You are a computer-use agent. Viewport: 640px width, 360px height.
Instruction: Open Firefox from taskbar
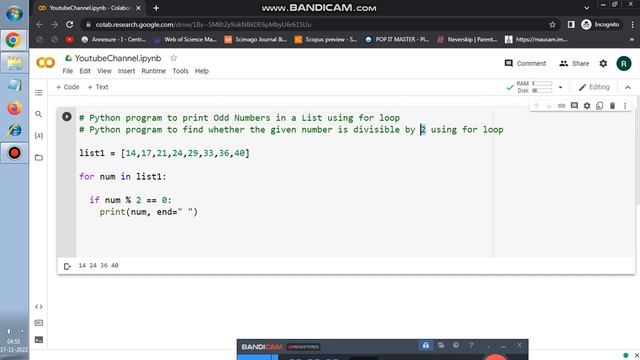[x=14, y=108]
